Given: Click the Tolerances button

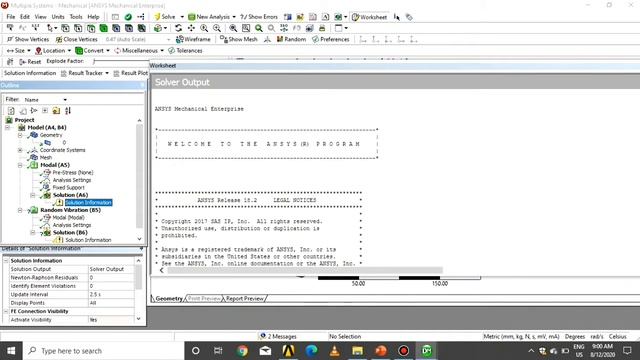Looking at the screenshot, I should [185, 51].
